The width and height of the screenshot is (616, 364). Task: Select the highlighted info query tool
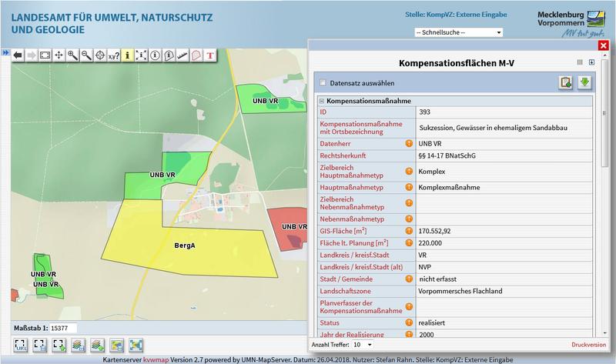[128, 55]
